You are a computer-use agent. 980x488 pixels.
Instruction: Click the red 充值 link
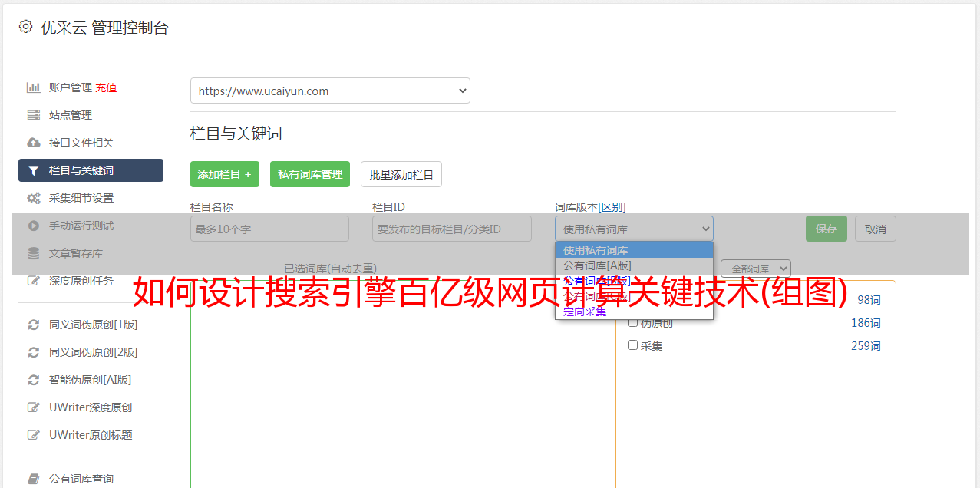point(106,87)
